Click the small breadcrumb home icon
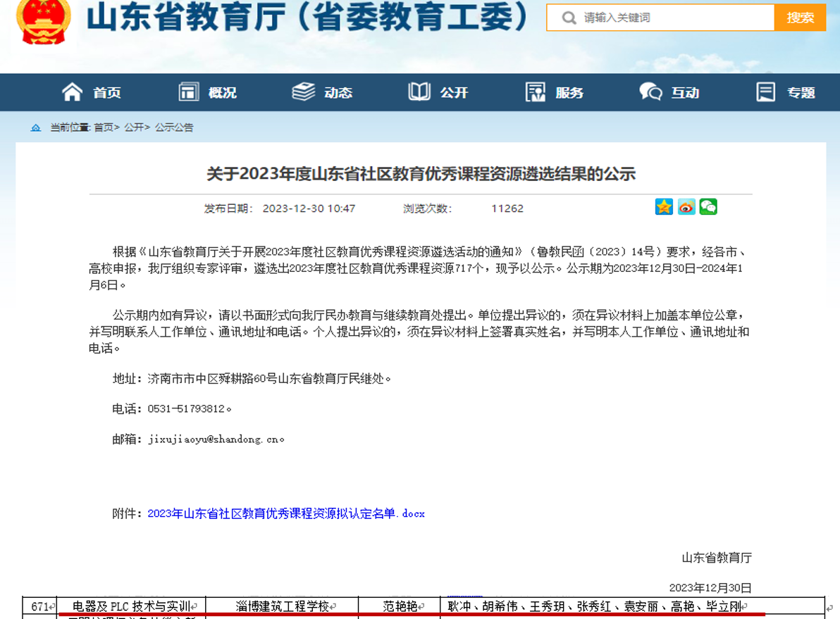The width and height of the screenshot is (840, 619). pos(36,128)
